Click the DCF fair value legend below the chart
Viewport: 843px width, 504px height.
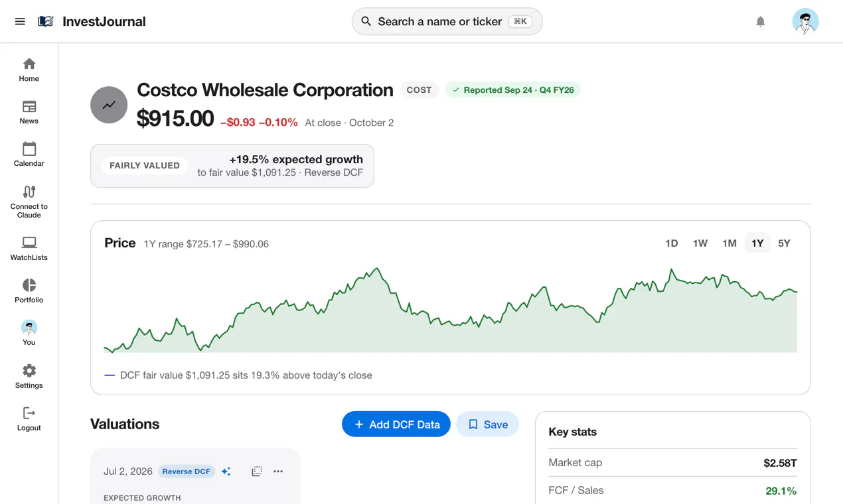point(238,375)
